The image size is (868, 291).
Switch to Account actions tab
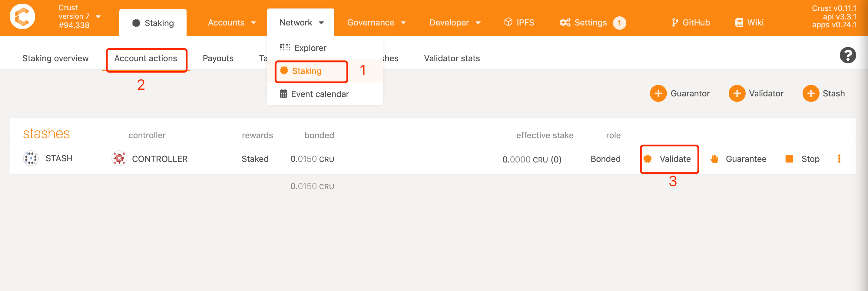click(146, 58)
